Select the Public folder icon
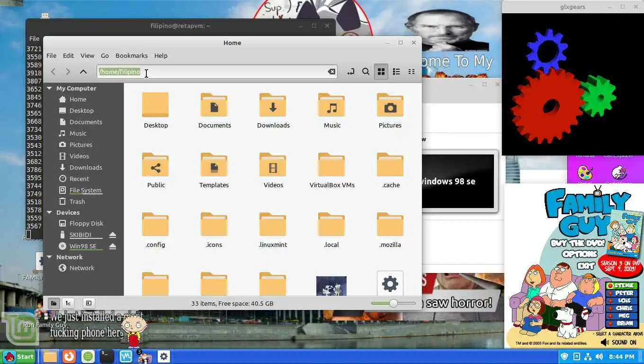The width and height of the screenshot is (644, 364). 155,164
